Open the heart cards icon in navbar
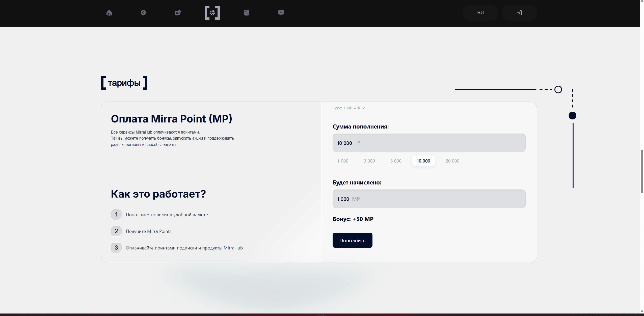 click(178, 13)
